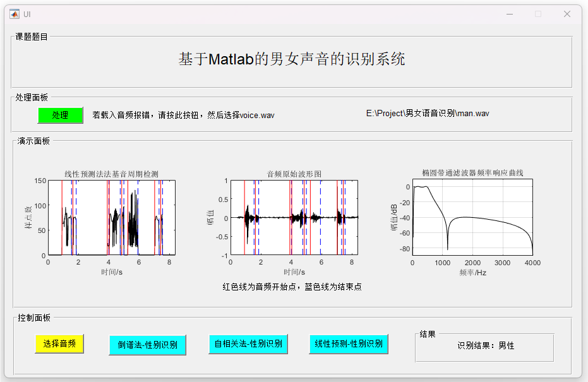This screenshot has width=588, height=382.
Task: Click the 识别结果：男性 result text
Action: point(486,345)
